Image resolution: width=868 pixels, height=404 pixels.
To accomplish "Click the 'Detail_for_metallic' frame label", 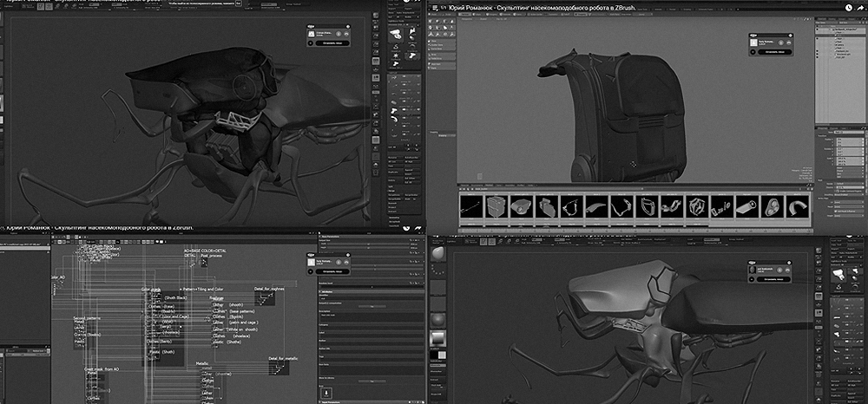I will (284, 359).
